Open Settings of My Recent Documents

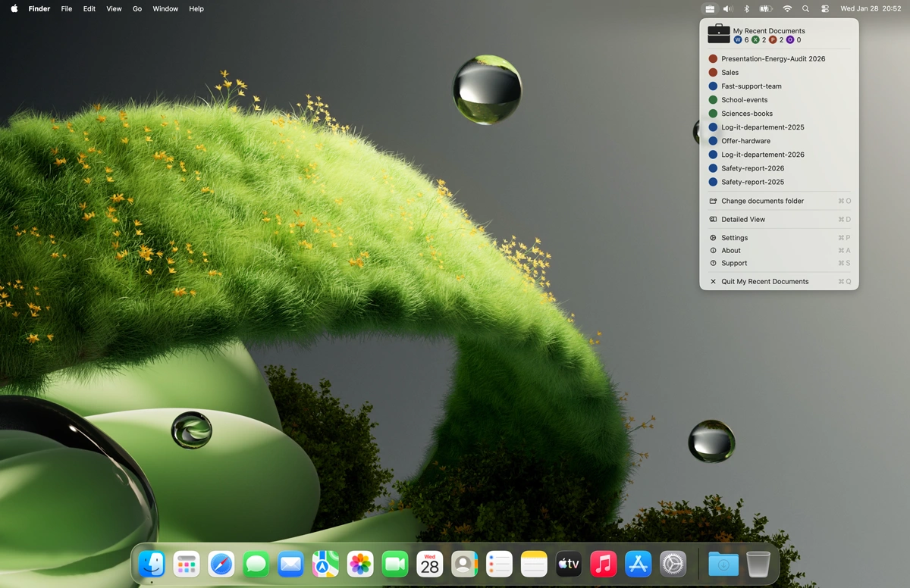734,237
